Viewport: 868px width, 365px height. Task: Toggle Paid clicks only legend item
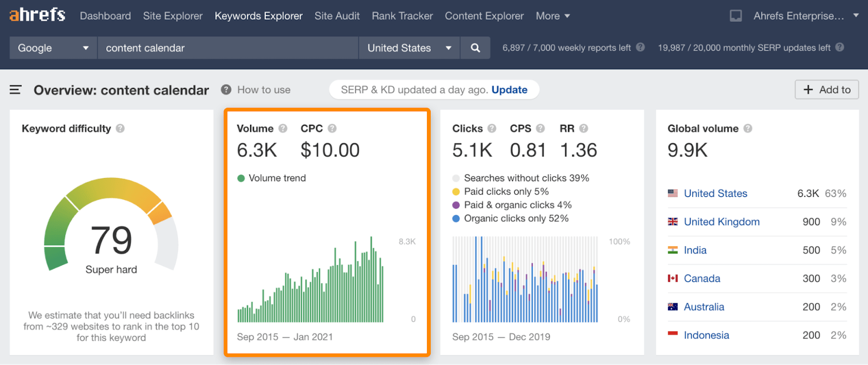(456, 191)
